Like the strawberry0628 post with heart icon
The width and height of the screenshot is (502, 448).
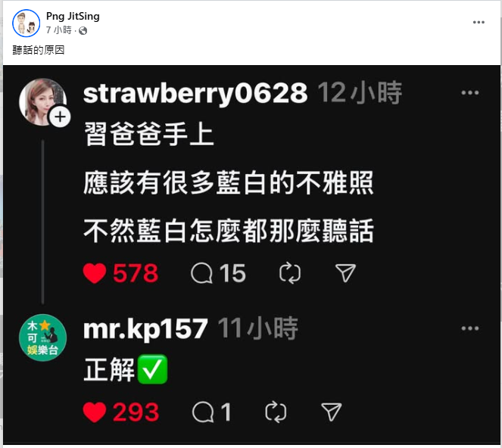(95, 274)
